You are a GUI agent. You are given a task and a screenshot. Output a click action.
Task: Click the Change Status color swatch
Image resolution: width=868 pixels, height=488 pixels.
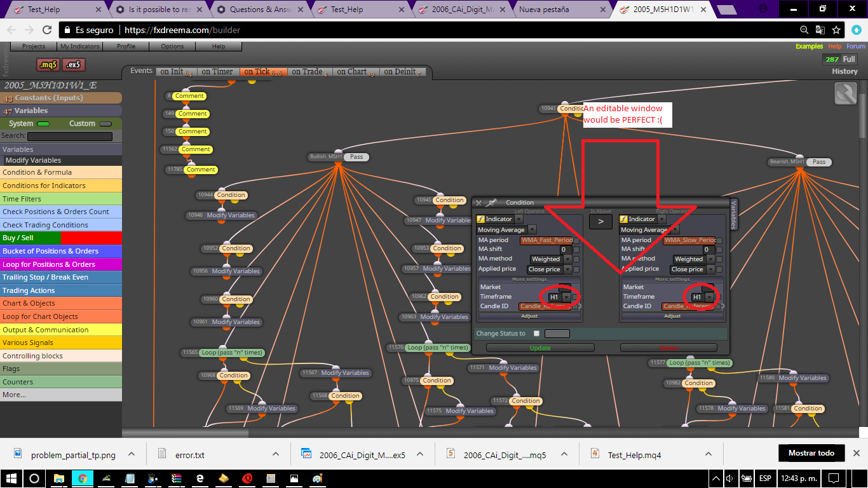click(x=557, y=334)
